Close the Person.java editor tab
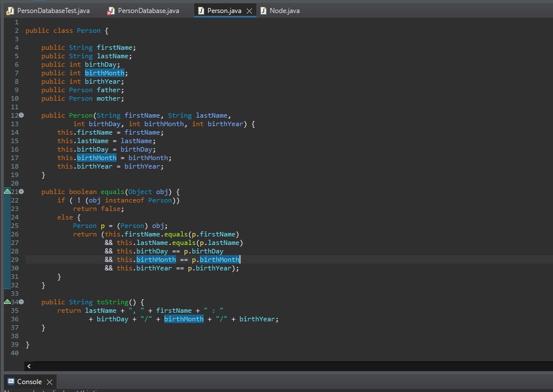Screen dimensions: 553x392 pos(249,11)
